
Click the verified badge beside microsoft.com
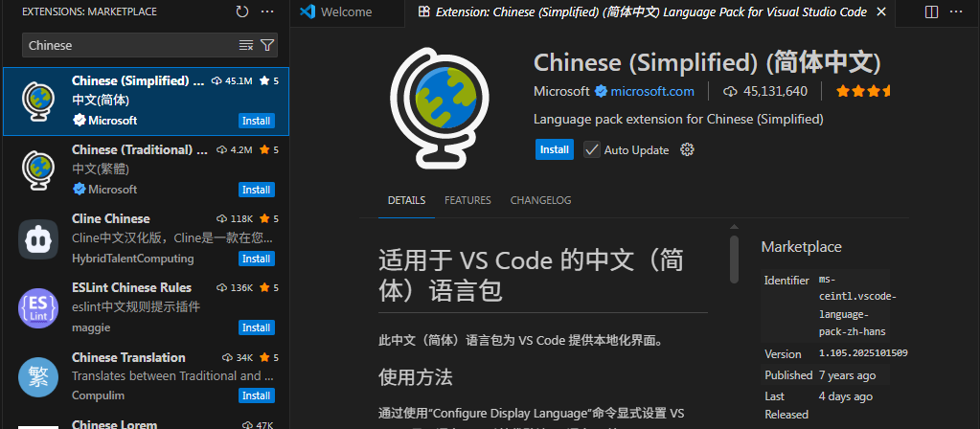[602, 92]
